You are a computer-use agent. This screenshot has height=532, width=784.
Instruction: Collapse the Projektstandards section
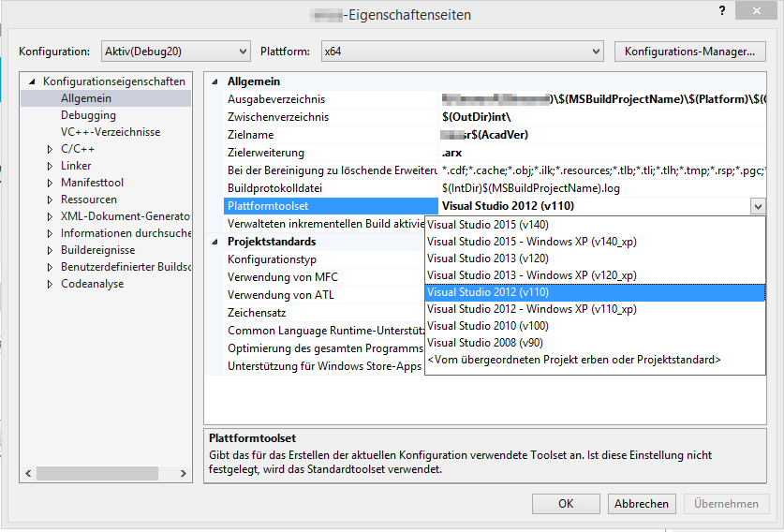click(x=214, y=242)
